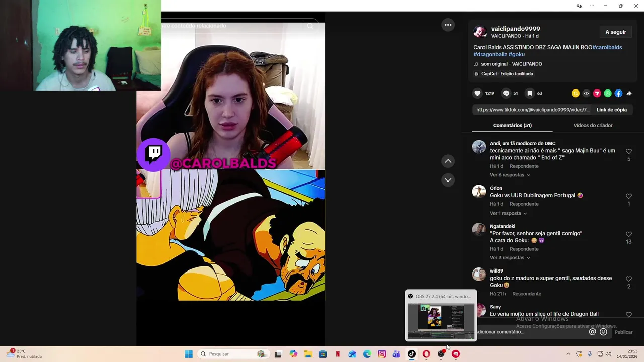The image size is (644, 362).
Task: Save video with the bookmark icon showing 63
Action: pyautogui.click(x=530, y=93)
